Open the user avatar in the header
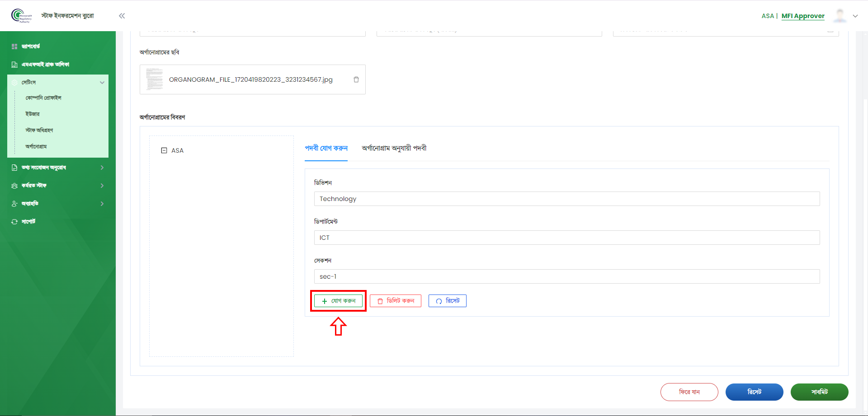 coord(840,16)
